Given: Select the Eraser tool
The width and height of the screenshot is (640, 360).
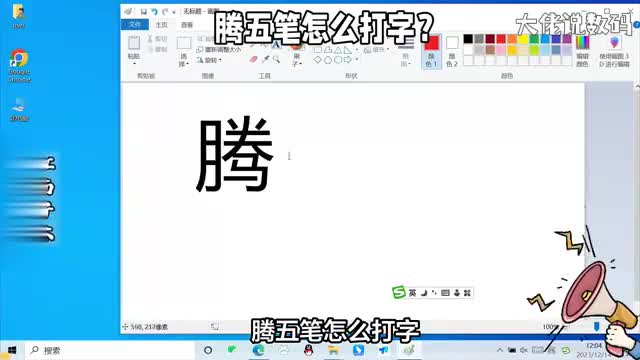Looking at the screenshot, I should coord(253,60).
